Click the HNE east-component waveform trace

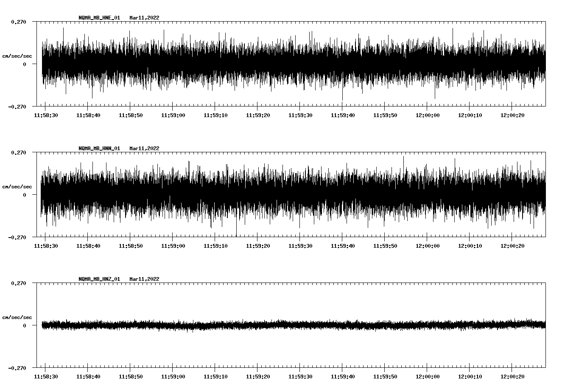click(294, 64)
